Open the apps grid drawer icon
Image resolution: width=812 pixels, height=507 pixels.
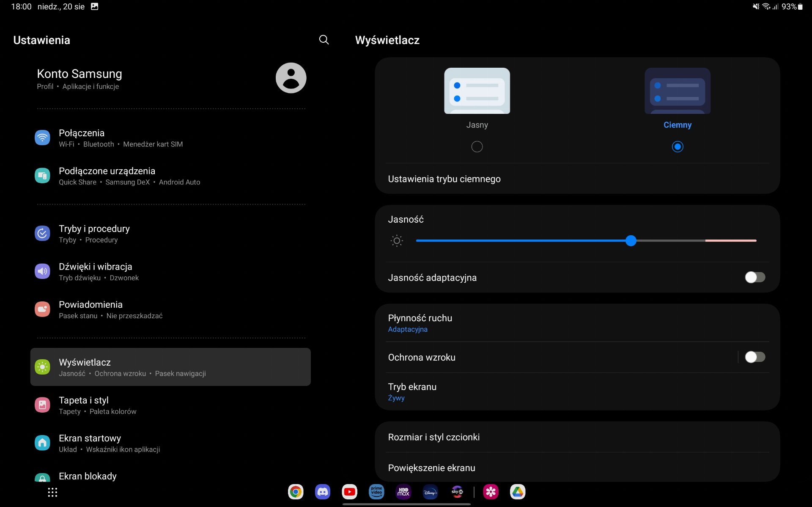coord(52,492)
